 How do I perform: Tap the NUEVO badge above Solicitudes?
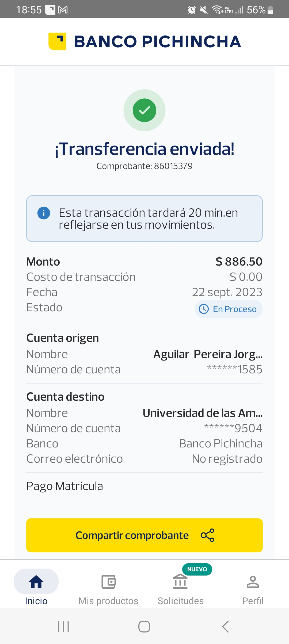point(197,569)
